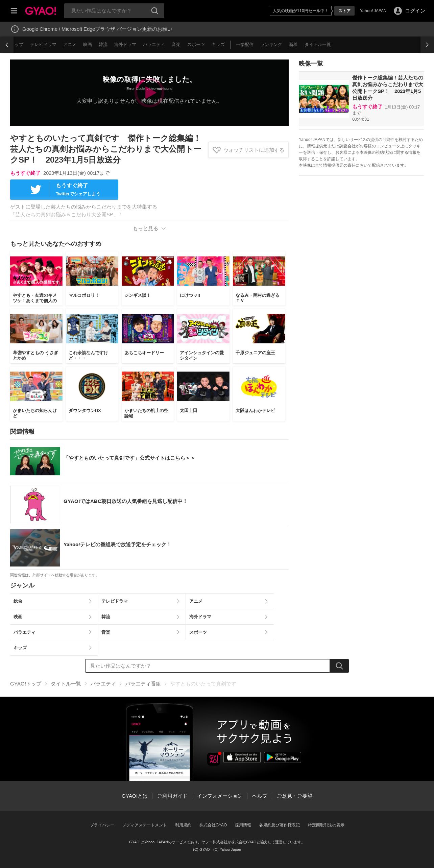This screenshot has height=868, width=434.
Task: Click footer search magnifier button
Action: [339, 666]
